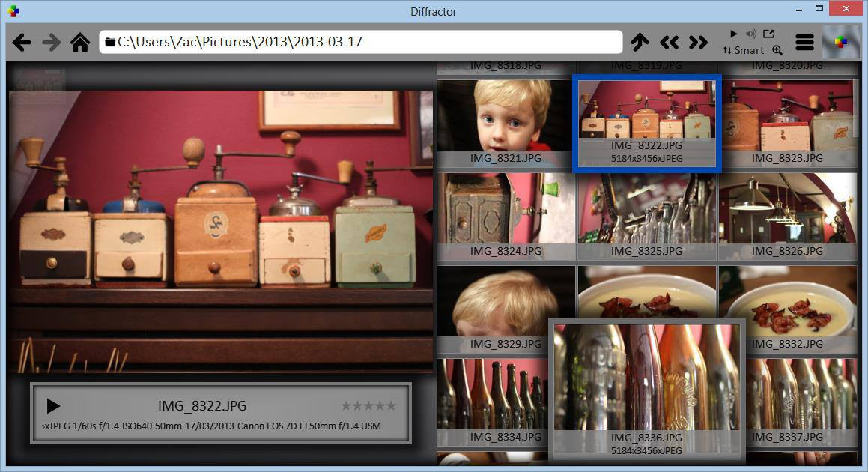Image resolution: width=868 pixels, height=472 pixels.
Task: Open thumbnail IMG_8323.JPG
Action: tap(787, 123)
